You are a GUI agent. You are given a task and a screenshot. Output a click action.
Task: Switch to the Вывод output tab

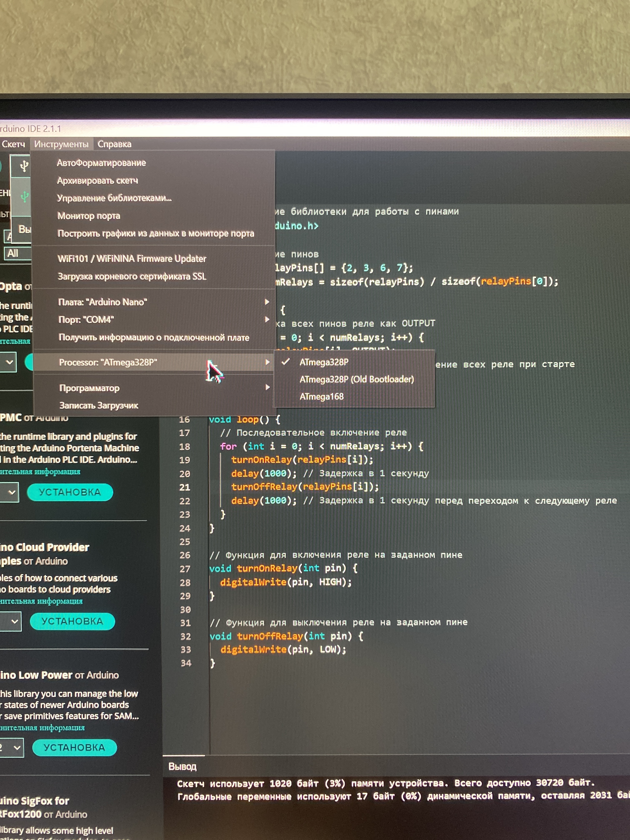(183, 767)
